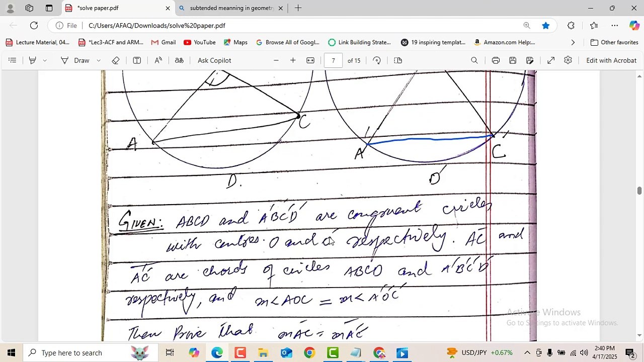Switch to the solve paper.pdf tab

(117, 8)
